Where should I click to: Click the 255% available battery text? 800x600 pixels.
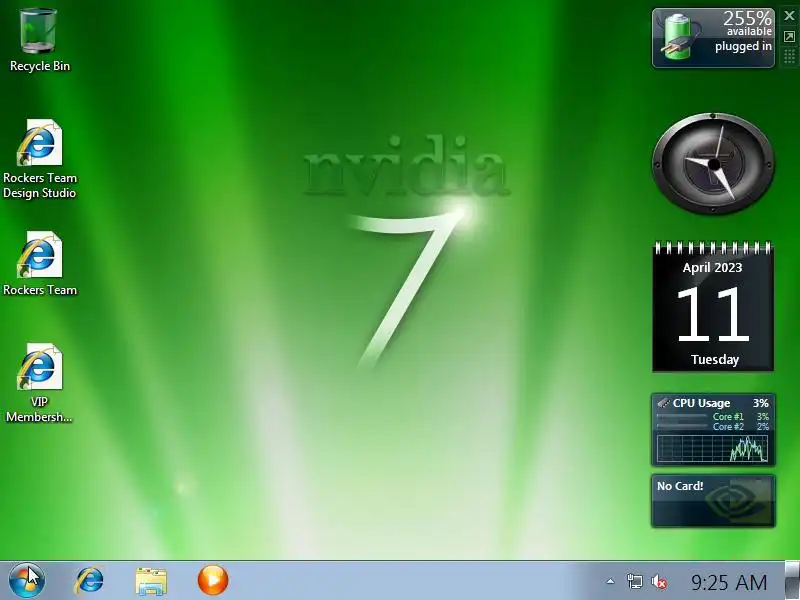(748, 23)
